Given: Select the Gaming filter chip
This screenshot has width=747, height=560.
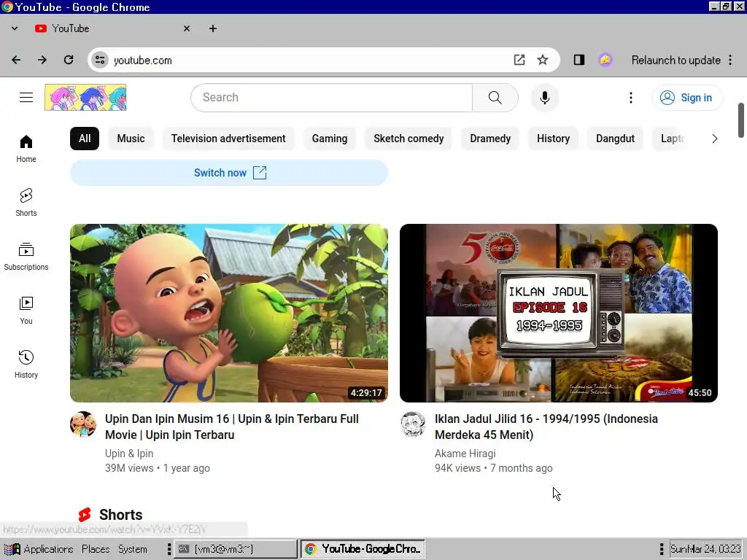Looking at the screenshot, I should 330,139.
